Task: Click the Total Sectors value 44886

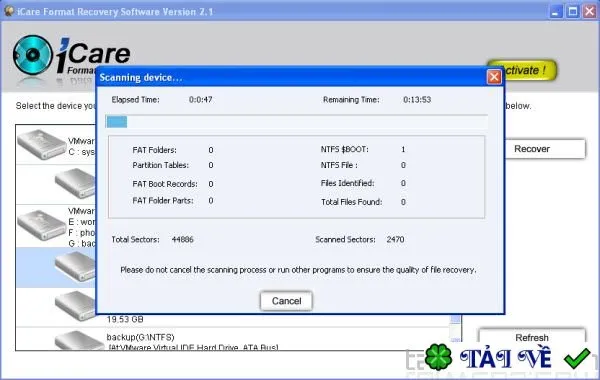Action: [183, 240]
